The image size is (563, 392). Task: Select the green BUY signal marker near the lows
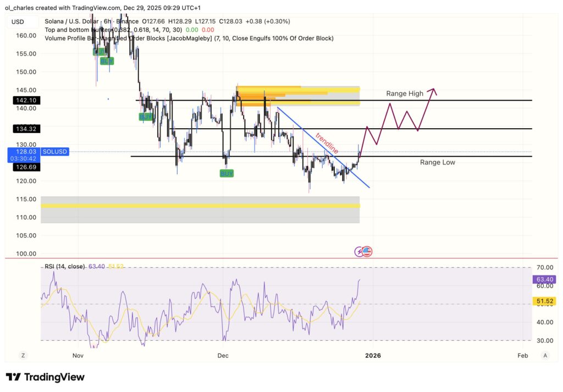click(x=225, y=173)
